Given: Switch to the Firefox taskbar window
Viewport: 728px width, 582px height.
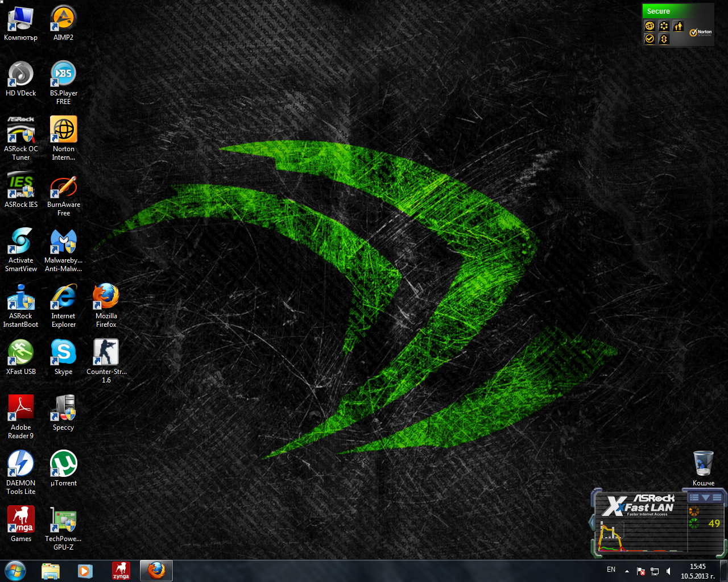Looking at the screenshot, I should pos(156,571).
